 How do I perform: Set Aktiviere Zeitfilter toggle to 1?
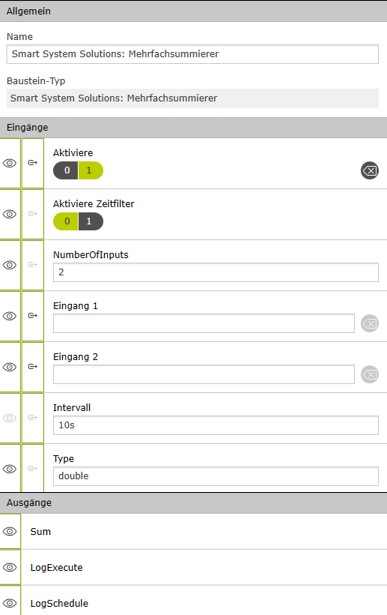91,222
